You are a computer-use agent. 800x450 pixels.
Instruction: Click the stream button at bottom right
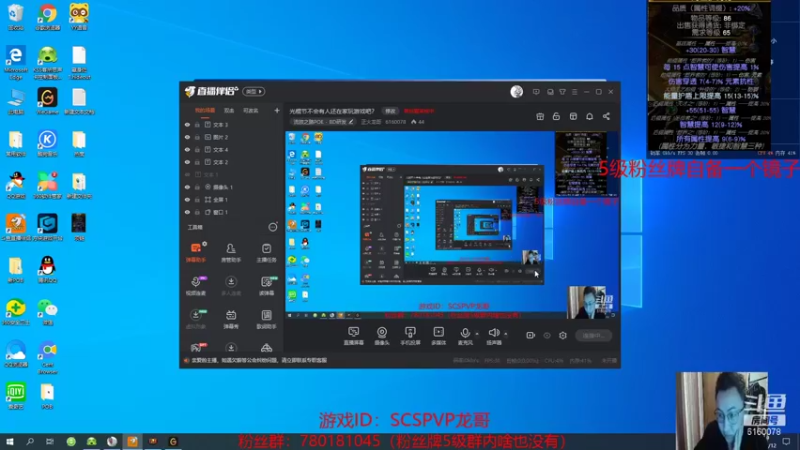coord(593,335)
